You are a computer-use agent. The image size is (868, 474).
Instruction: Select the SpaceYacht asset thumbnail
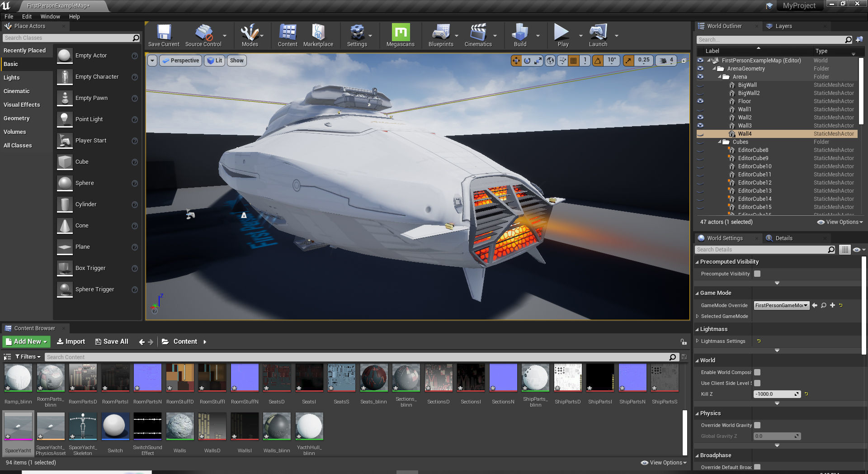click(18, 426)
